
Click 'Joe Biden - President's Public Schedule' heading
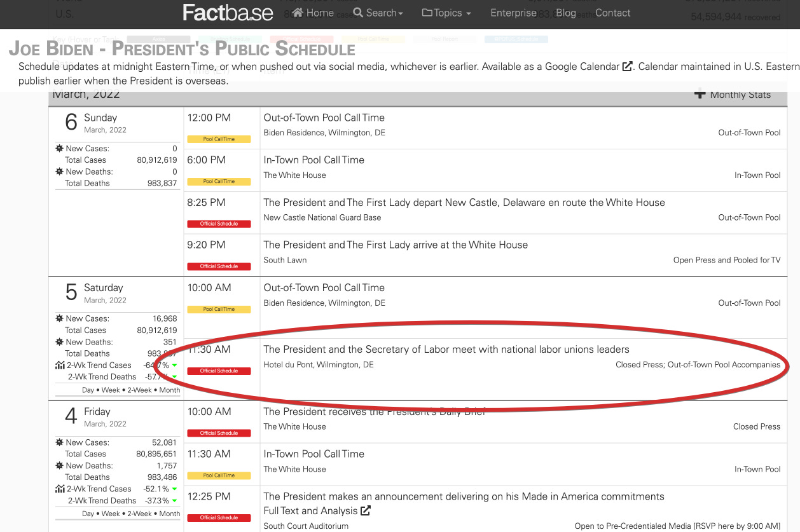point(182,48)
